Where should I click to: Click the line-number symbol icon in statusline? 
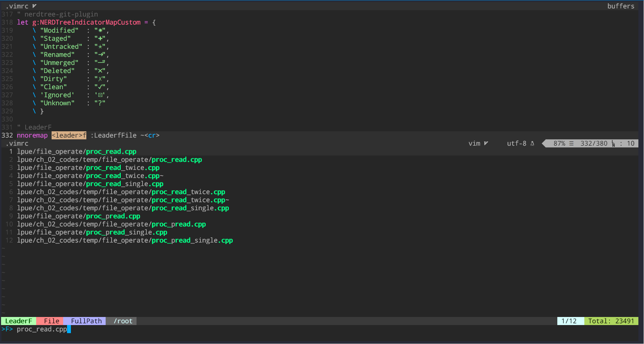click(613, 143)
